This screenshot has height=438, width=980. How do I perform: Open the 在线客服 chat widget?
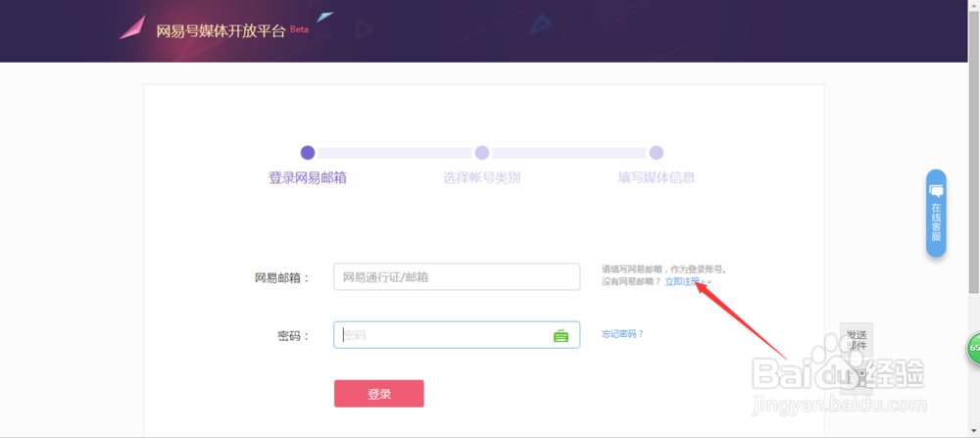[x=936, y=213]
